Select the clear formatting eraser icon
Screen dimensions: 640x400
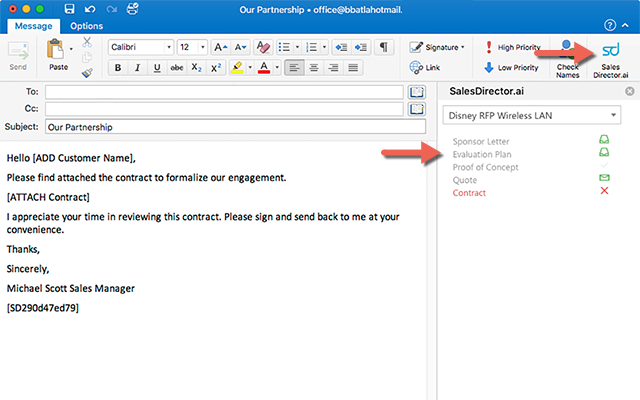click(263, 47)
